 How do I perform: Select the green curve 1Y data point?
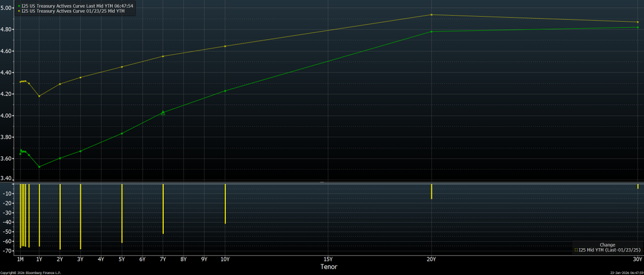tap(39, 167)
